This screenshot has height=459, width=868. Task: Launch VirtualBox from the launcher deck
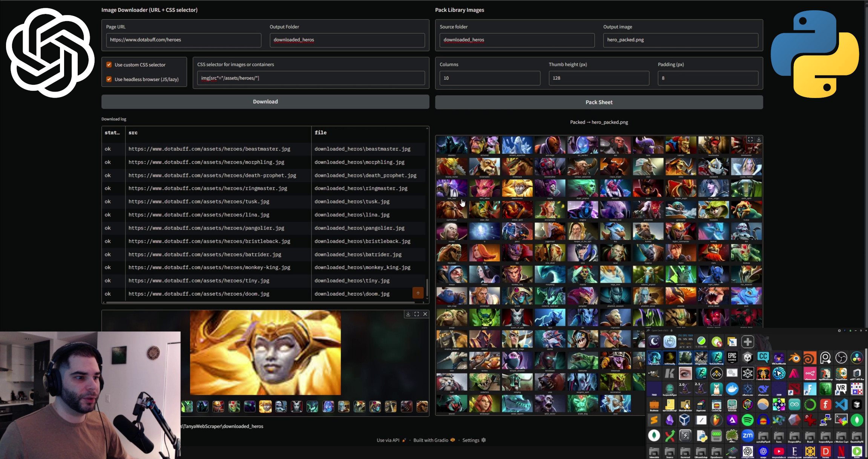pos(685,420)
